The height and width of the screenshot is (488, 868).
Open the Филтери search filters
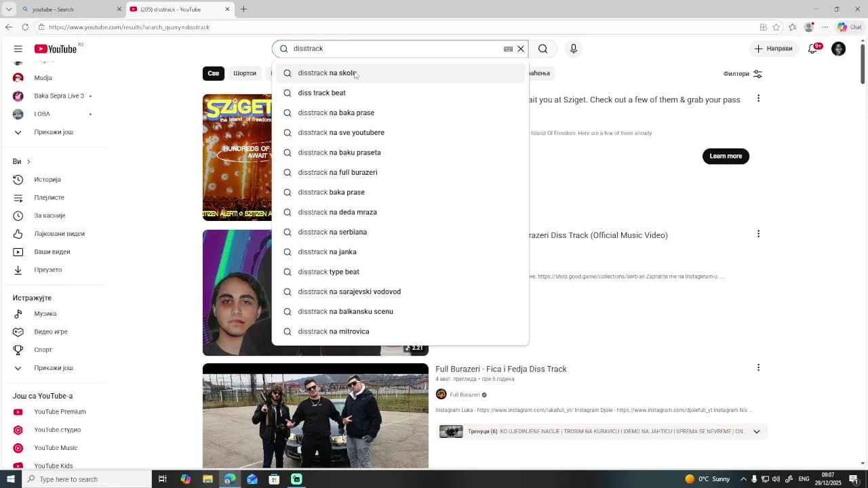click(x=743, y=74)
